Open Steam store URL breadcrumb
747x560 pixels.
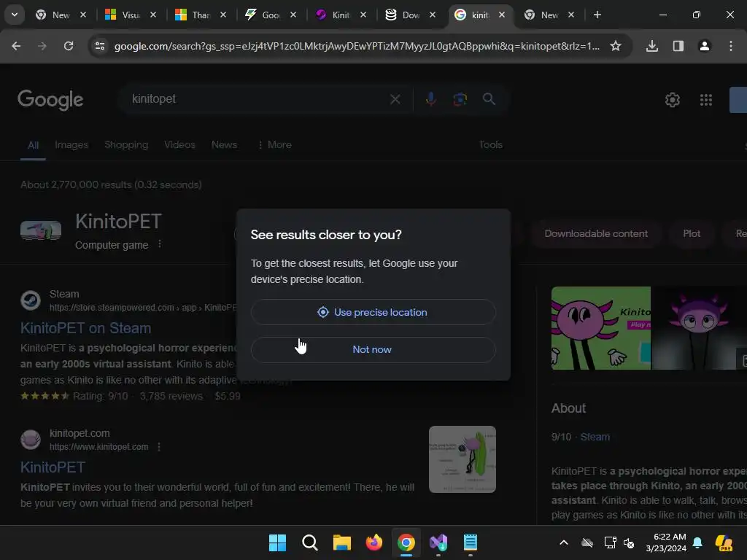[143, 308]
